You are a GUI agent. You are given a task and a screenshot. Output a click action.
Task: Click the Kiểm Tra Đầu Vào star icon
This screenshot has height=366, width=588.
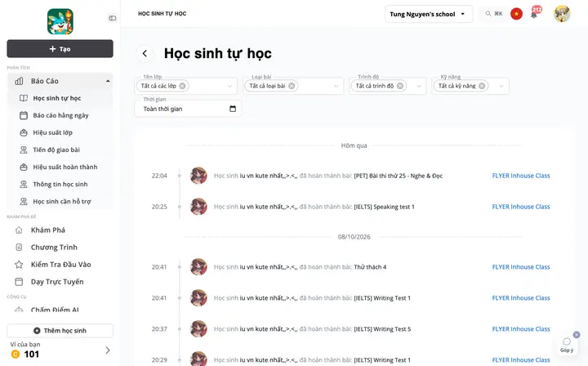coord(19,265)
